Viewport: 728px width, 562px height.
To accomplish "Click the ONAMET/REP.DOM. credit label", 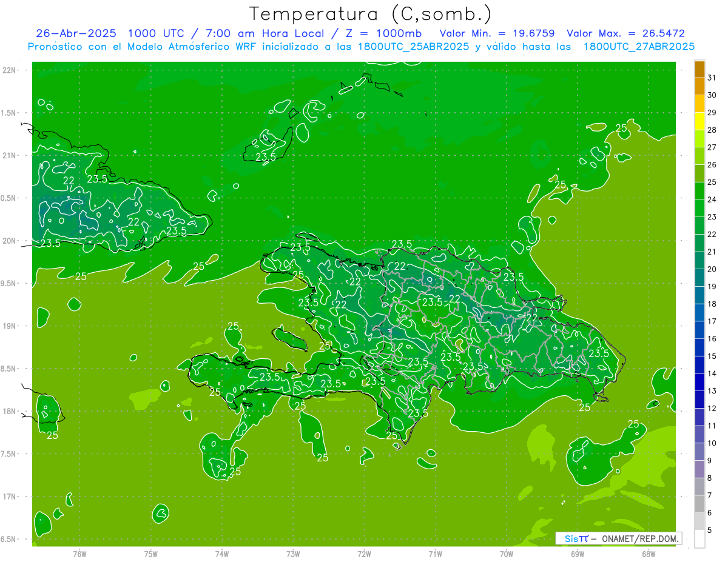I will pyautogui.click(x=640, y=538).
